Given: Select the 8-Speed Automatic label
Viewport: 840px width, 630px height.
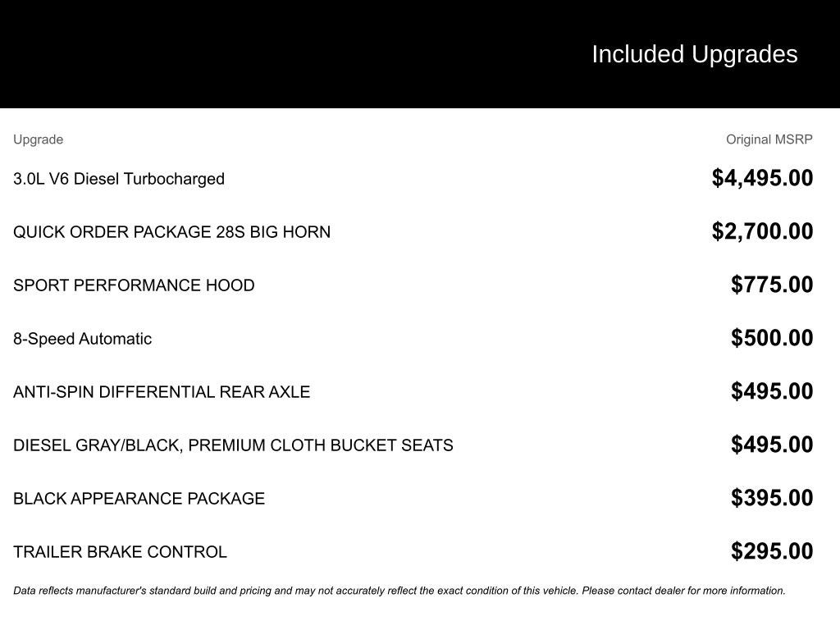Looking at the screenshot, I should 82,339.
